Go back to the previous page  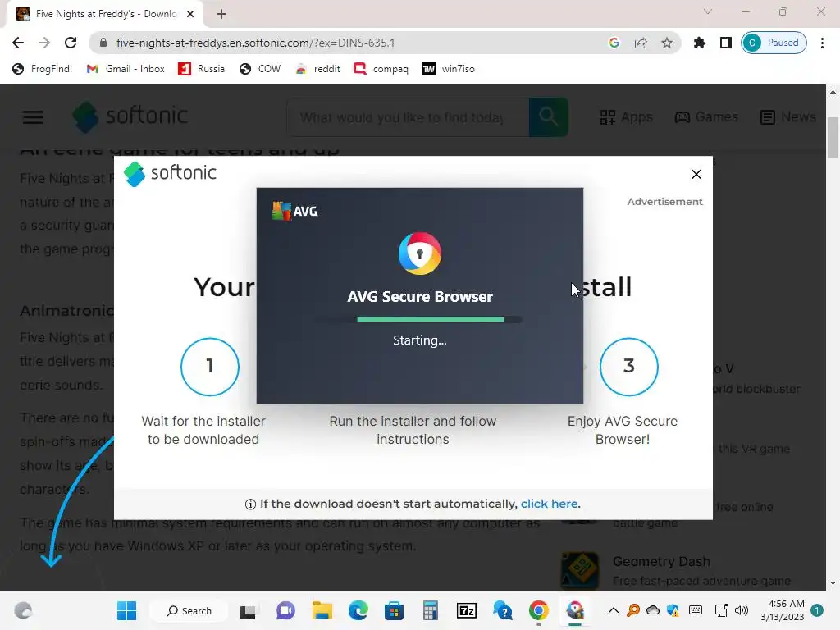point(18,43)
